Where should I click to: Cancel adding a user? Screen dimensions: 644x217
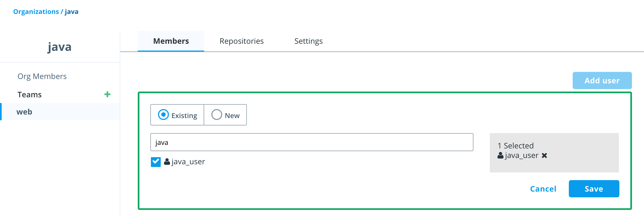point(543,189)
